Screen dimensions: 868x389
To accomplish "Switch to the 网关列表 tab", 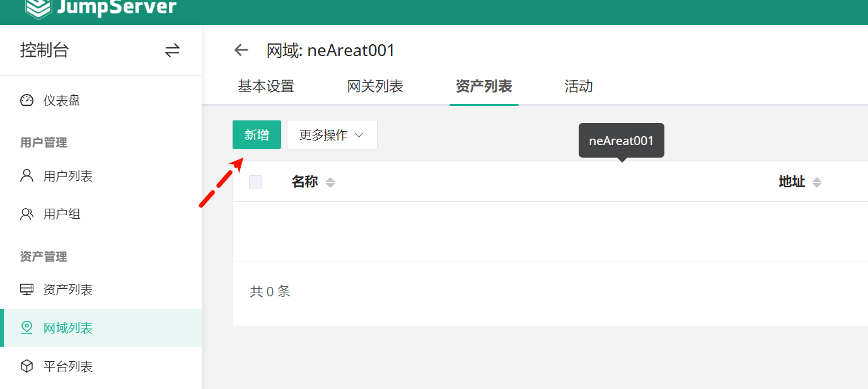I will (375, 86).
